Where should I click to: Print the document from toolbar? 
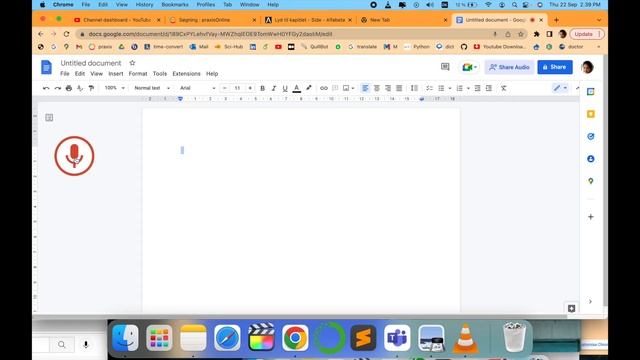(69, 88)
